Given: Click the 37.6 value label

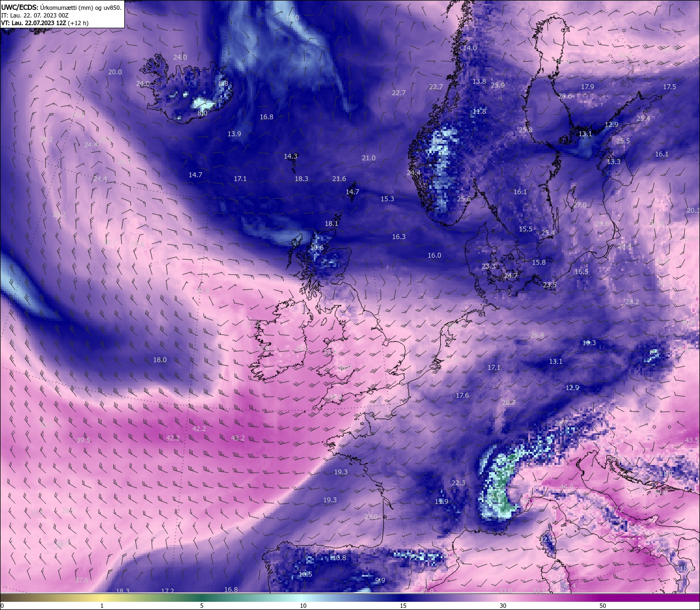Looking at the screenshot, I should [x=81, y=580].
